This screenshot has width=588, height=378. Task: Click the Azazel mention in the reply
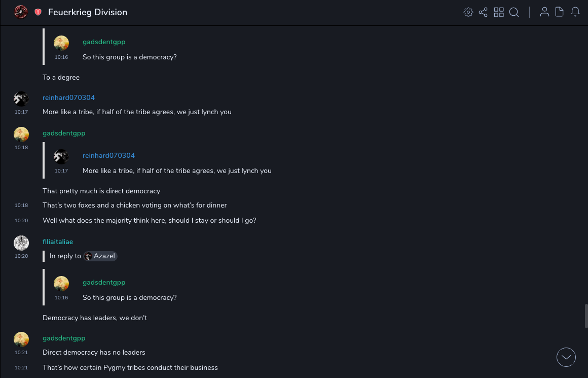point(100,256)
